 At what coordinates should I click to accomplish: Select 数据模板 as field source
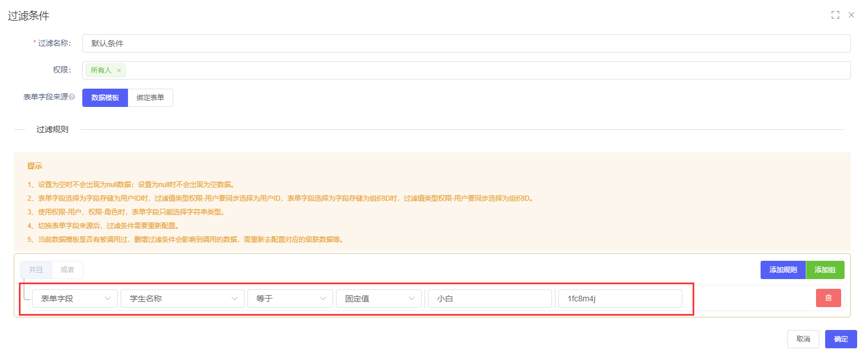pos(105,98)
